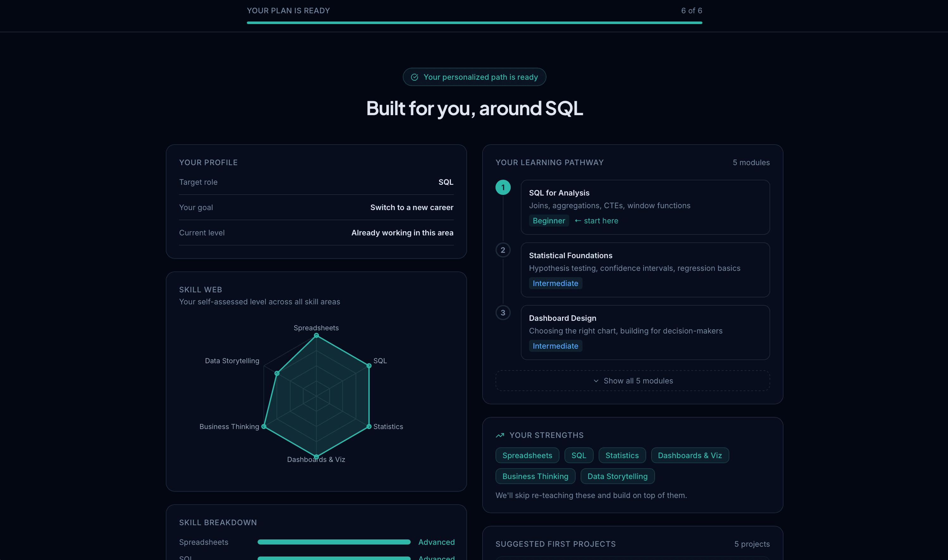Click the YOUR PLAN IS READY label
Viewport: 948px width, 560px height.
coord(288,10)
